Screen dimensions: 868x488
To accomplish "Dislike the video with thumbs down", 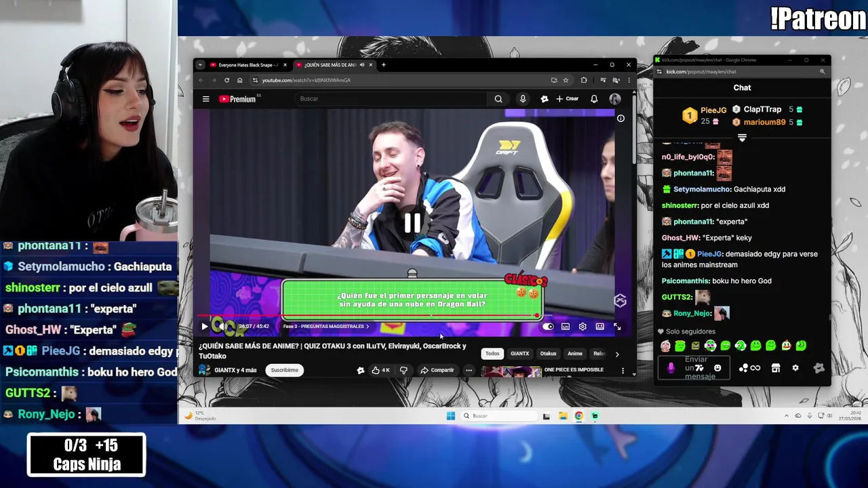I will coord(403,370).
